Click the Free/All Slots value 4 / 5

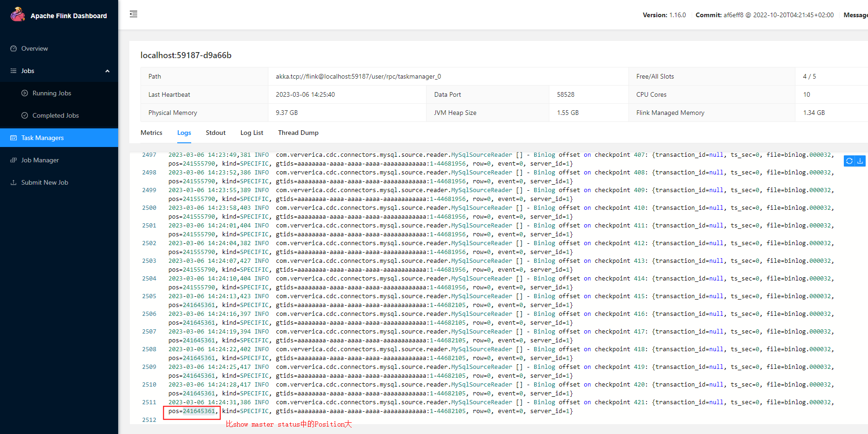click(809, 76)
